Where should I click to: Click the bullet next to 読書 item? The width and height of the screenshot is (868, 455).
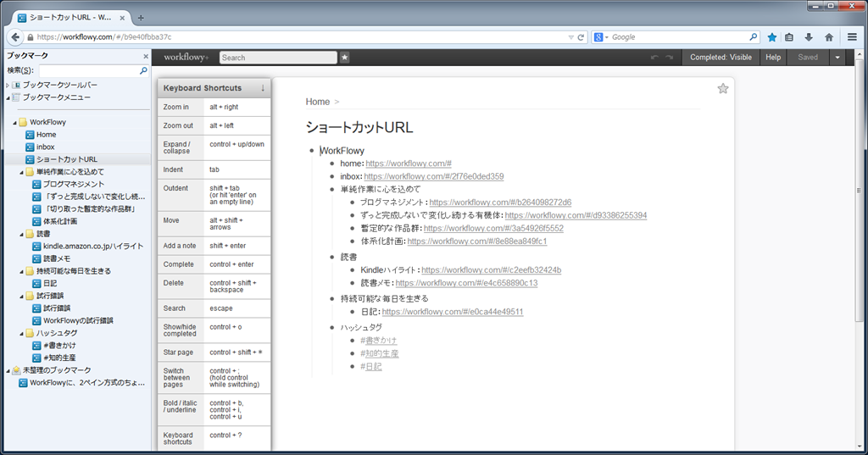[x=332, y=257]
